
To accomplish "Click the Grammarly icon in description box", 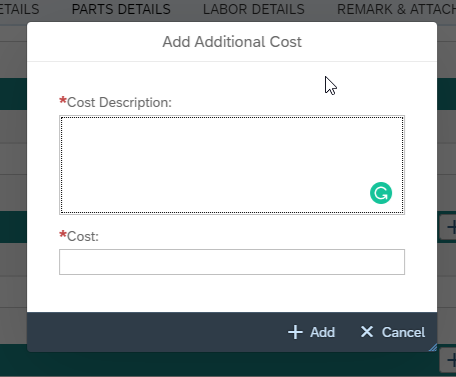I will click(381, 193).
